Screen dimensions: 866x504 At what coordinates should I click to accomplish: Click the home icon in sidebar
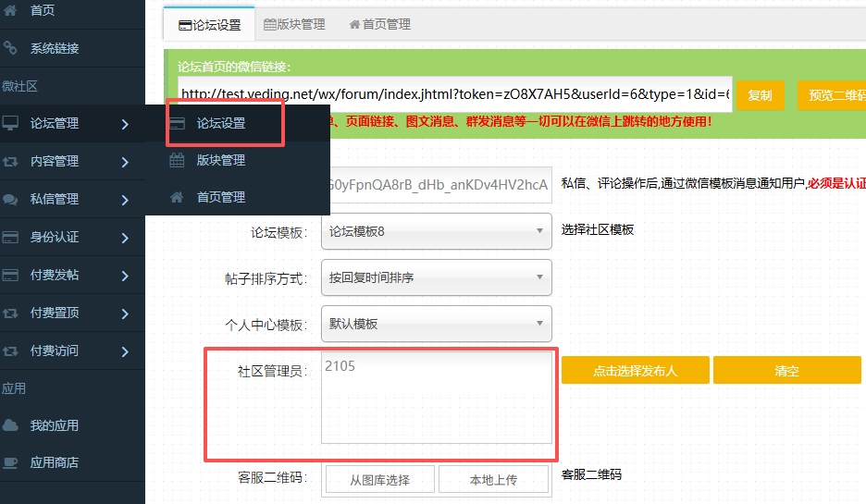coord(11,10)
